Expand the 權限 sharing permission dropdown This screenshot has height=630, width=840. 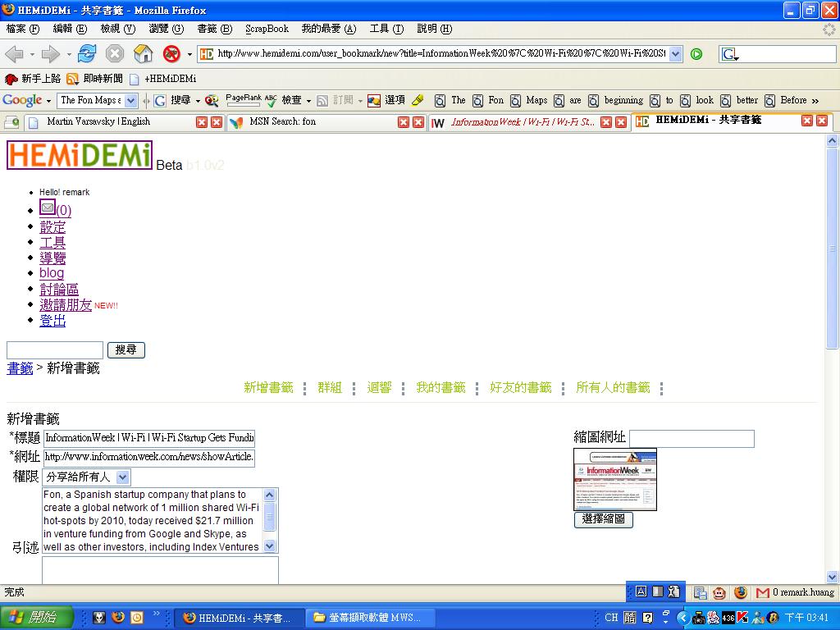coord(123,477)
